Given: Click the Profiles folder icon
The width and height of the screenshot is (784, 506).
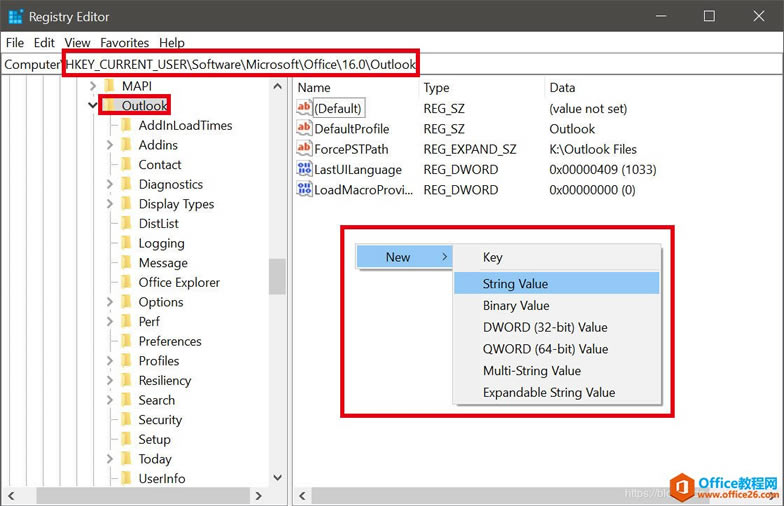Looking at the screenshot, I should (x=126, y=360).
